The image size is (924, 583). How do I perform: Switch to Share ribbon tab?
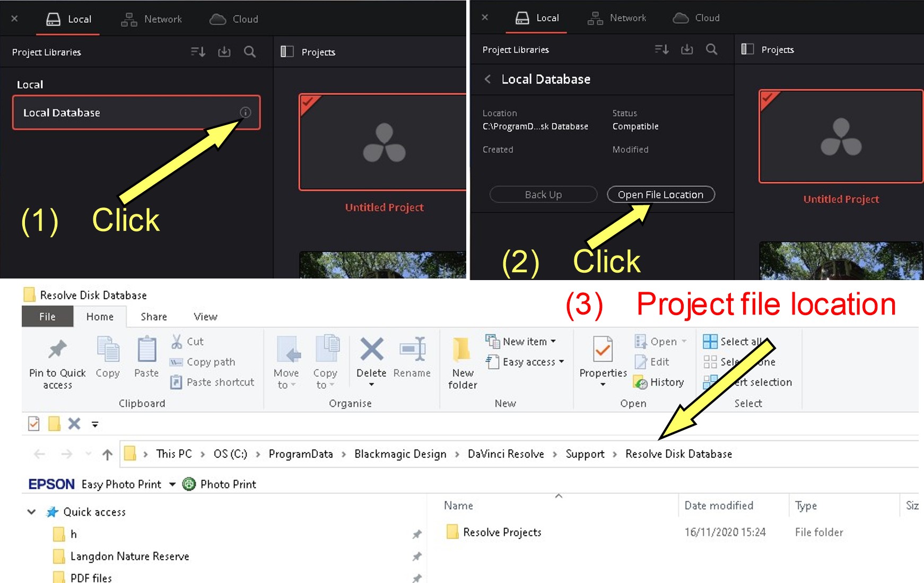(x=154, y=317)
